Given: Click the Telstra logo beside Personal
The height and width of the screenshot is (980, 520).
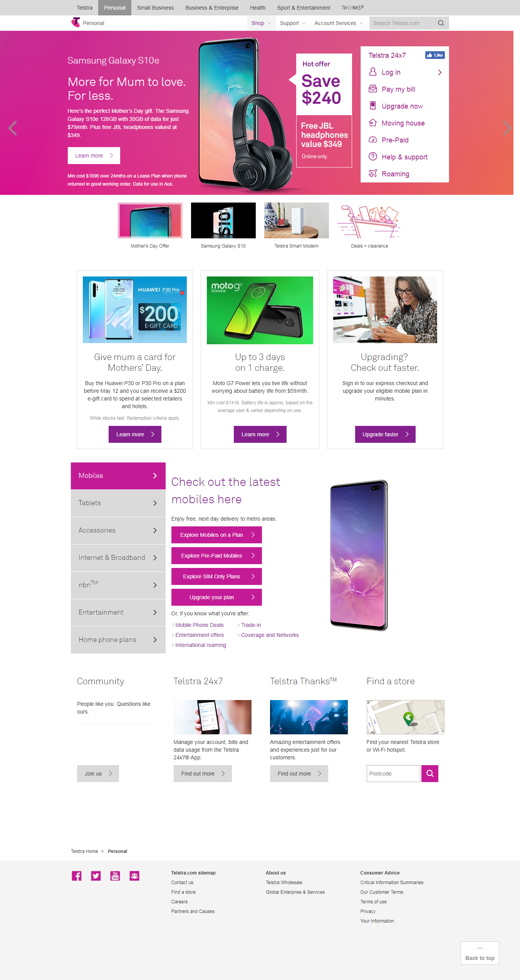Looking at the screenshot, I should [x=76, y=22].
